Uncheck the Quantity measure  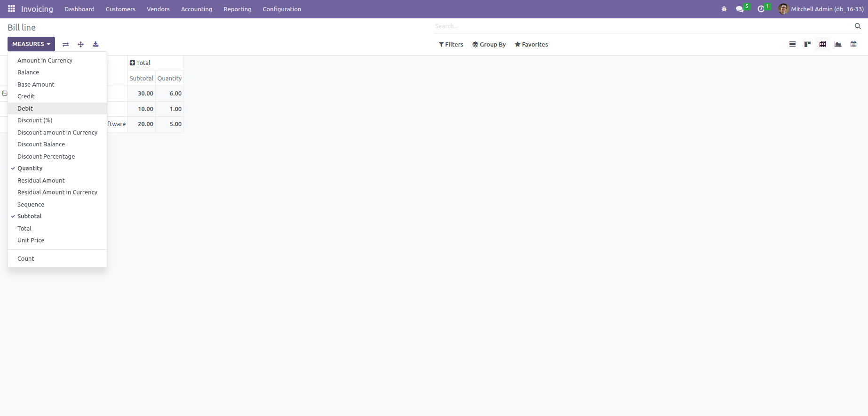coord(57,168)
